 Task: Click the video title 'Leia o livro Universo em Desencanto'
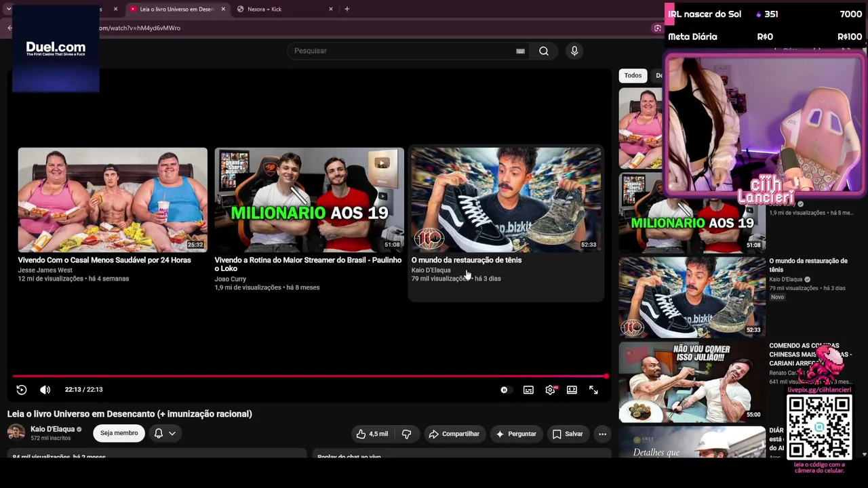130,414
